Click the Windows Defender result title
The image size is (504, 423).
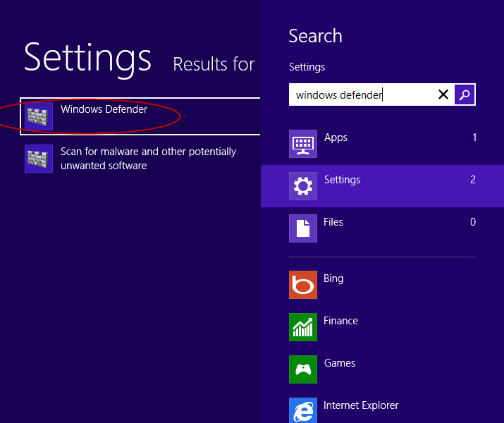[x=104, y=109]
